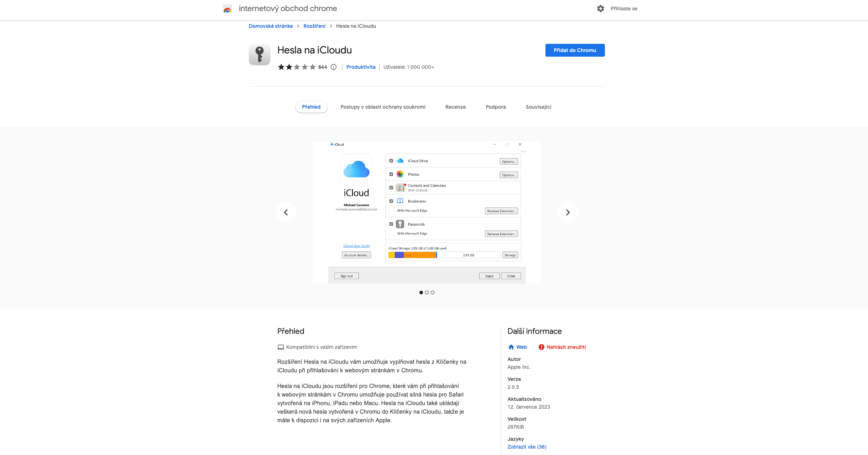
Task: Open the Produktivita category link
Action: point(361,67)
